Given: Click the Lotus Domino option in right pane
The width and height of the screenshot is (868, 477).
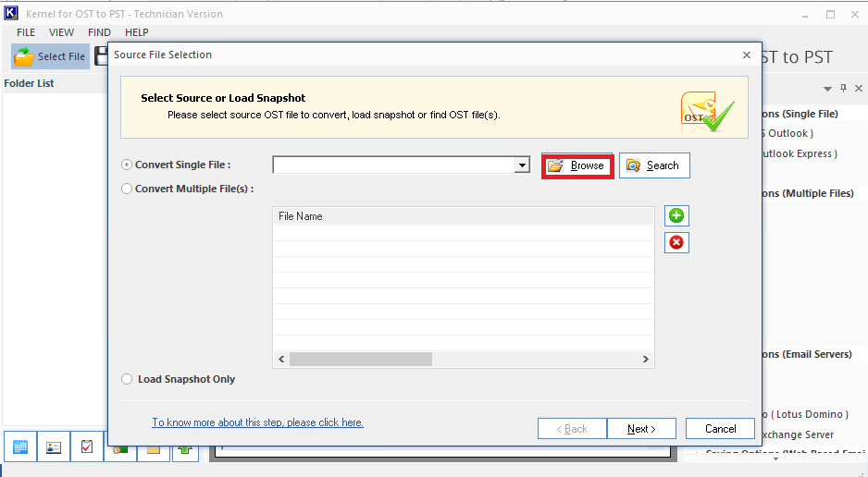Looking at the screenshot, I should point(805,414).
